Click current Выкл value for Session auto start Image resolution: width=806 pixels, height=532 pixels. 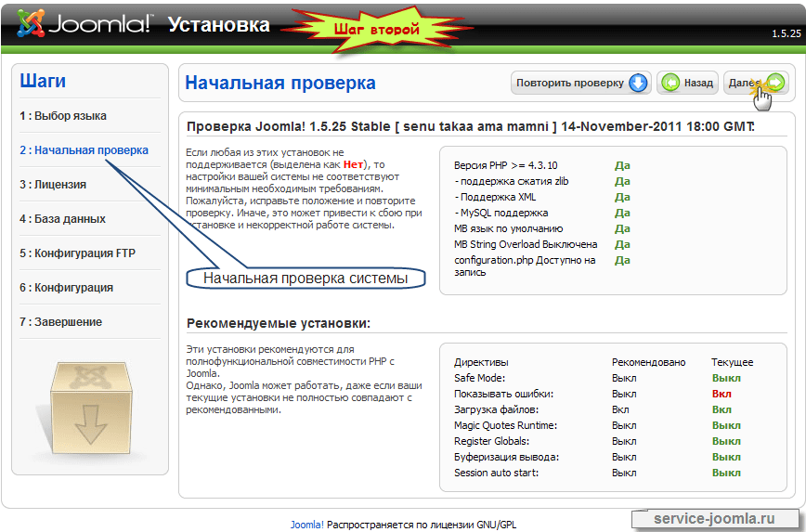[726, 473]
